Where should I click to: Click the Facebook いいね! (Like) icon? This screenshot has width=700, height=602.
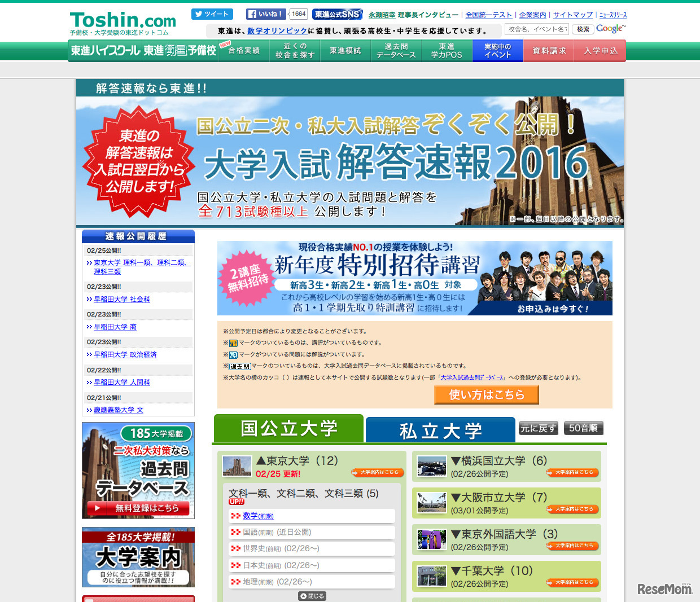click(x=265, y=14)
